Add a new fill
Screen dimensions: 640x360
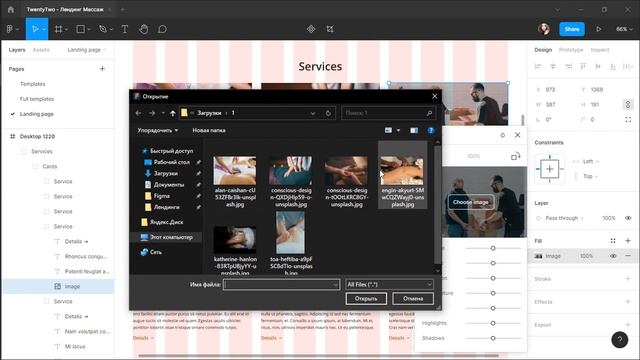pos(628,241)
